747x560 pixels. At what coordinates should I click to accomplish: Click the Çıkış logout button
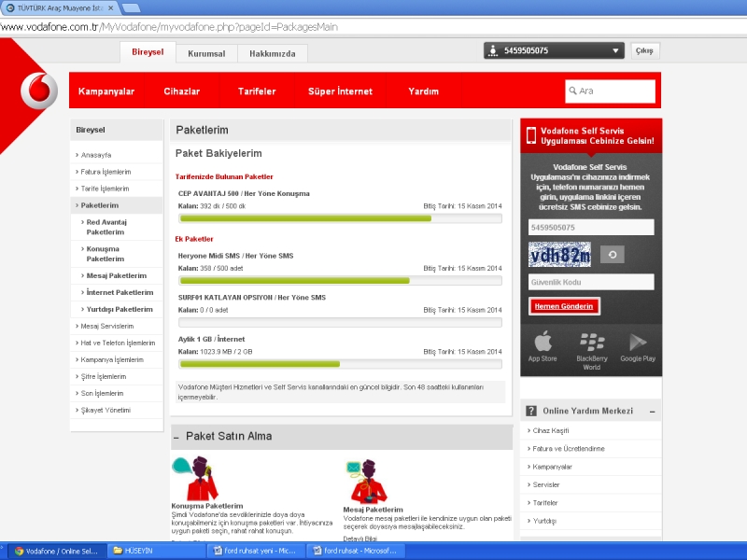click(x=644, y=50)
